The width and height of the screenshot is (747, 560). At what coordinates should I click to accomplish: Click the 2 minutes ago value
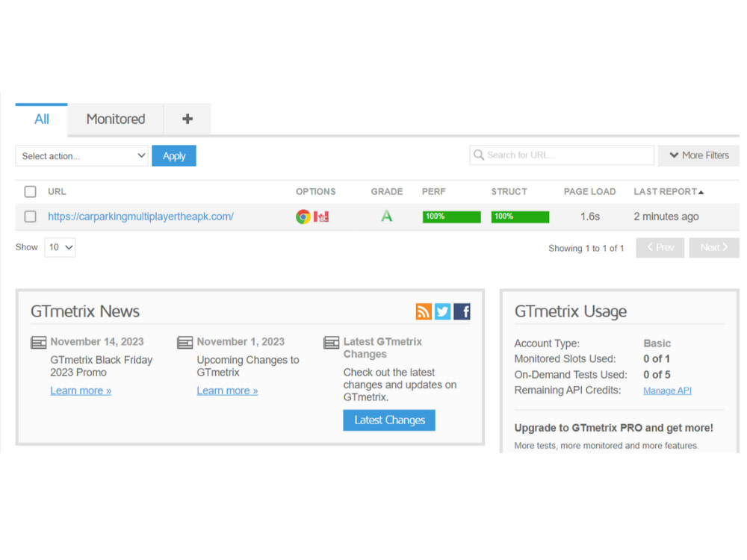[x=666, y=217]
